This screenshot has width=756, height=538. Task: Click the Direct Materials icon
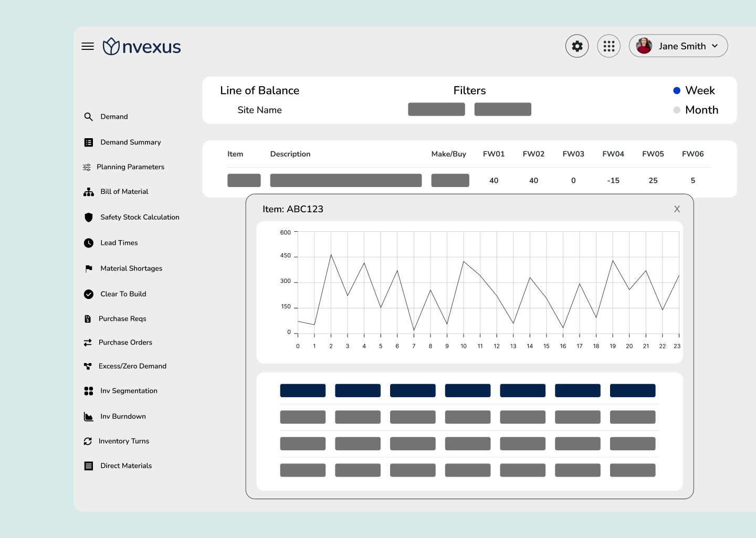click(89, 466)
